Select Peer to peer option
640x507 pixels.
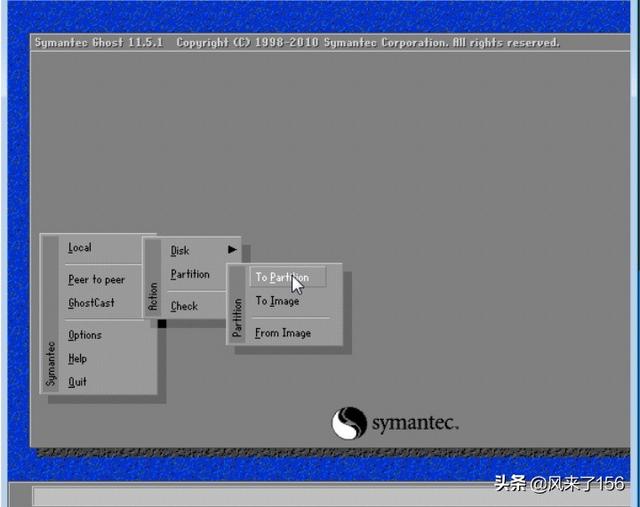click(x=96, y=280)
